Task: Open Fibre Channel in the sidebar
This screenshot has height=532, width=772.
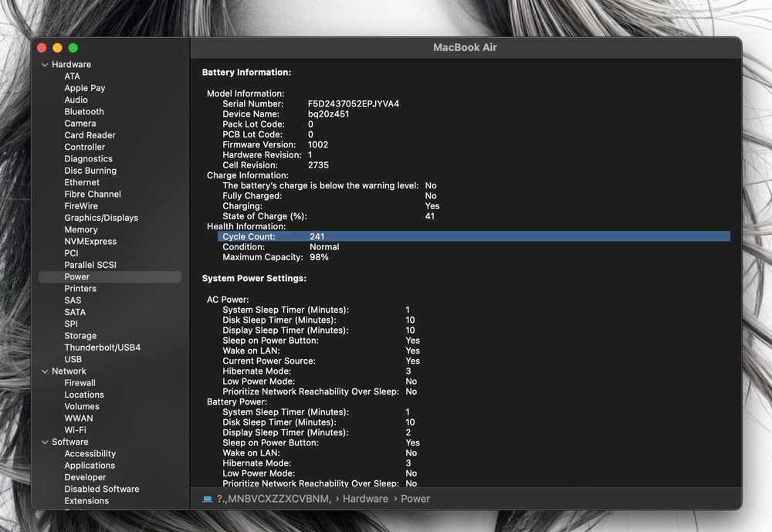Action: pos(93,195)
